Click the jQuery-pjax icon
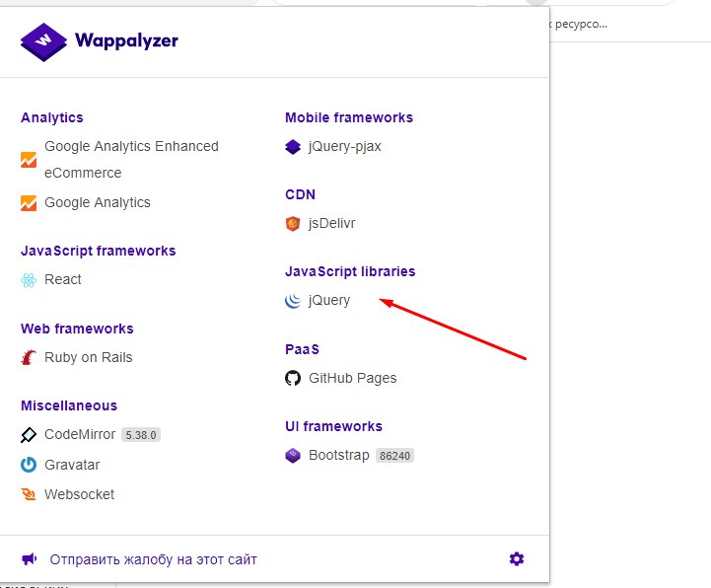Image resolution: width=711 pixels, height=588 pixels. pos(293,147)
